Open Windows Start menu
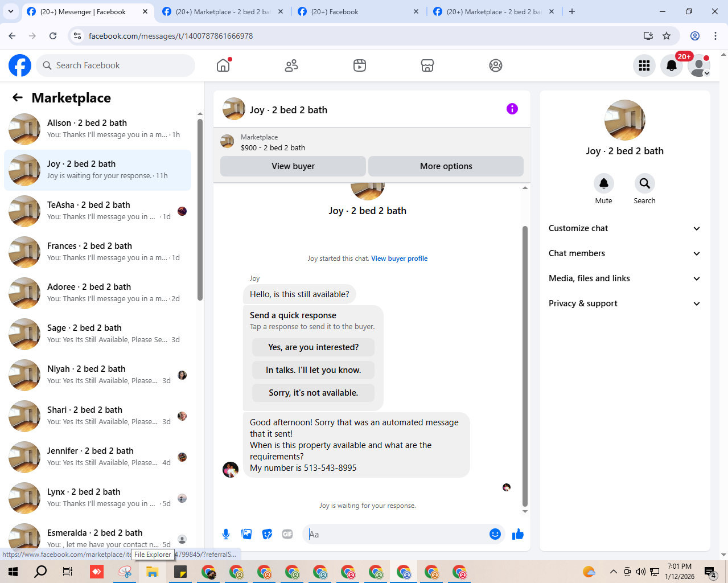 pos(13,572)
